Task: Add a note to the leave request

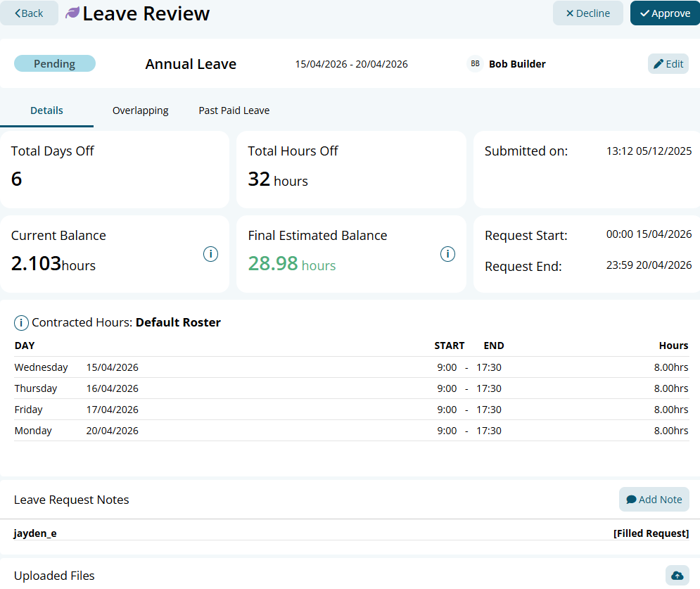Action: [x=654, y=500]
